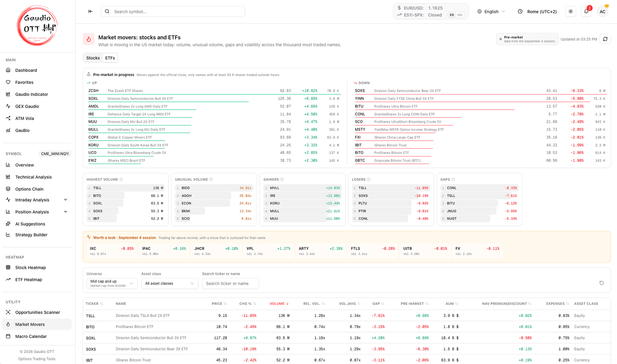
Task: Focus the Search ticker or name field
Action: pyautogui.click(x=231, y=283)
